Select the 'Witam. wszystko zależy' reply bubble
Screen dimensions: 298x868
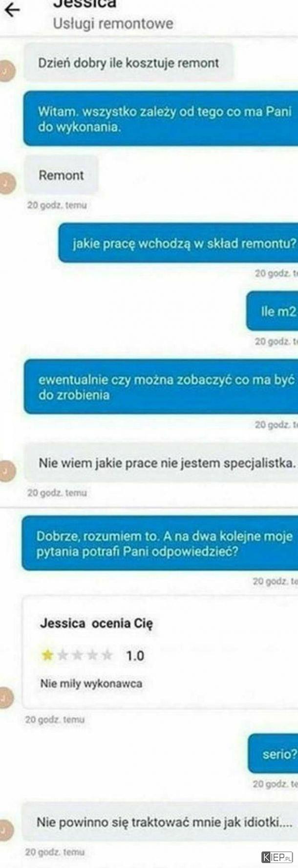pyautogui.click(x=161, y=118)
